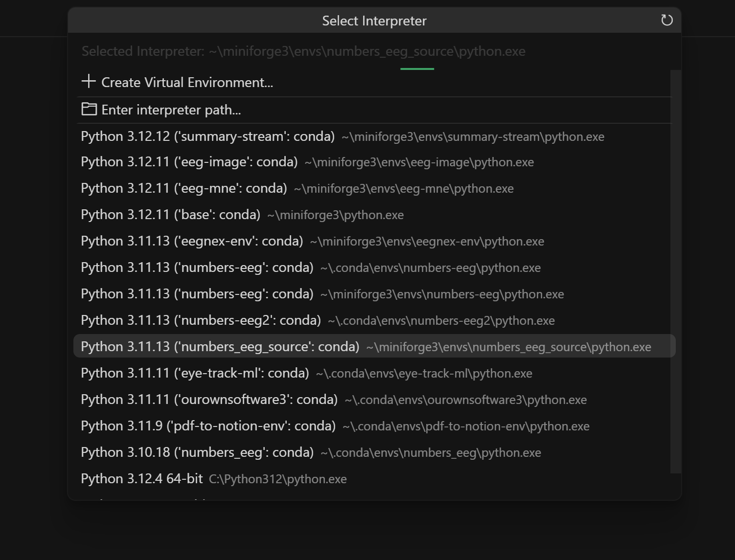The height and width of the screenshot is (560, 735).
Task: Click the refresh interpreters icon
Action: [666, 20]
